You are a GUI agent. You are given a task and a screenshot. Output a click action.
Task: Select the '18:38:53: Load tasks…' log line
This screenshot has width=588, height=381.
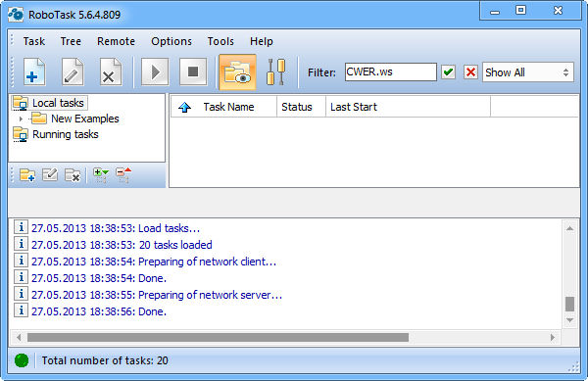(116, 228)
